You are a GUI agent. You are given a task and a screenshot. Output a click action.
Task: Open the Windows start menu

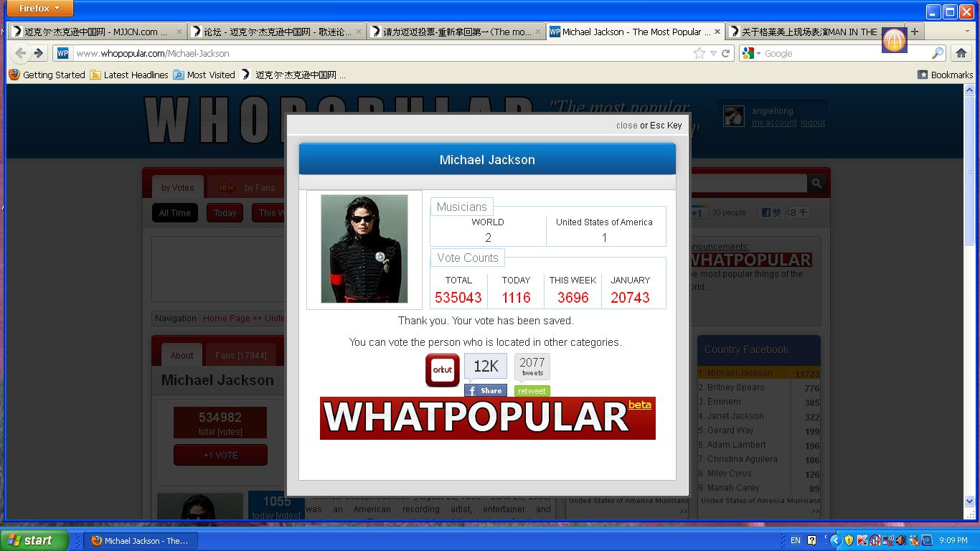(34, 540)
